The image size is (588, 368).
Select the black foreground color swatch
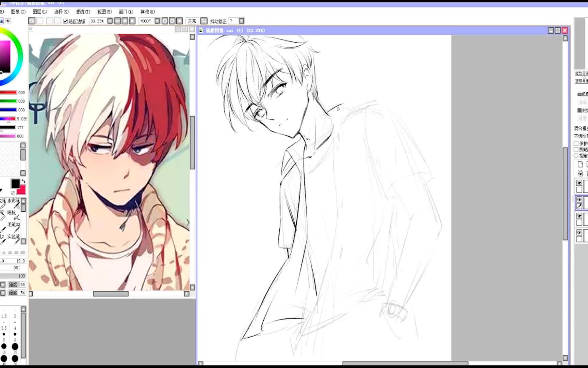click(15, 184)
